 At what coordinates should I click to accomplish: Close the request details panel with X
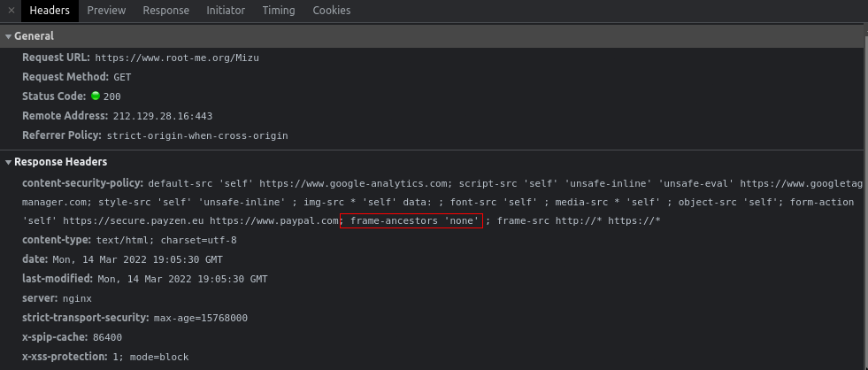click(x=12, y=10)
